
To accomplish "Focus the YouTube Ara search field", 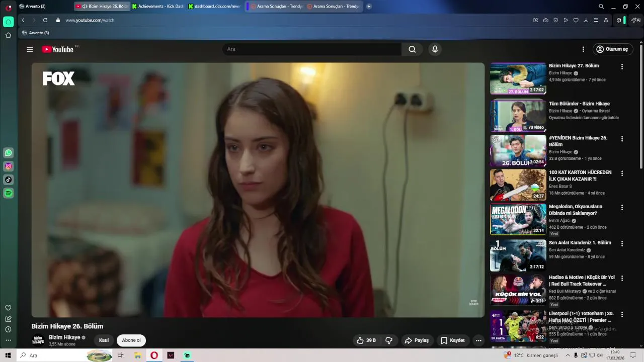I will click(x=312, y=49).
